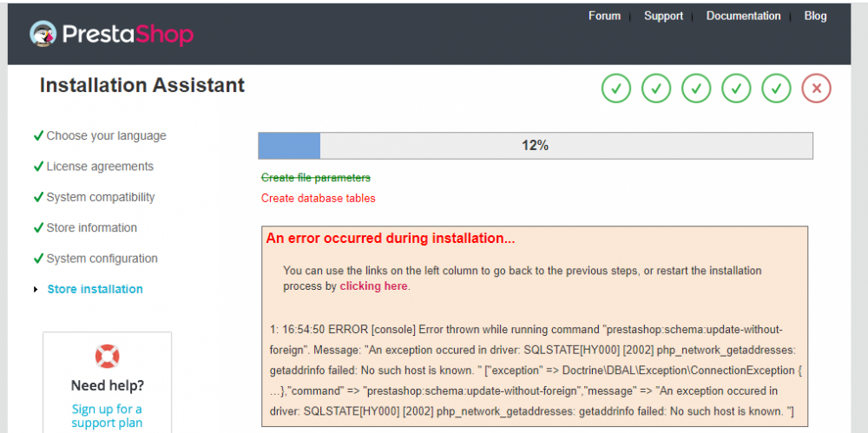Click the arrow marker beside Store installation

tap(36, 289)
